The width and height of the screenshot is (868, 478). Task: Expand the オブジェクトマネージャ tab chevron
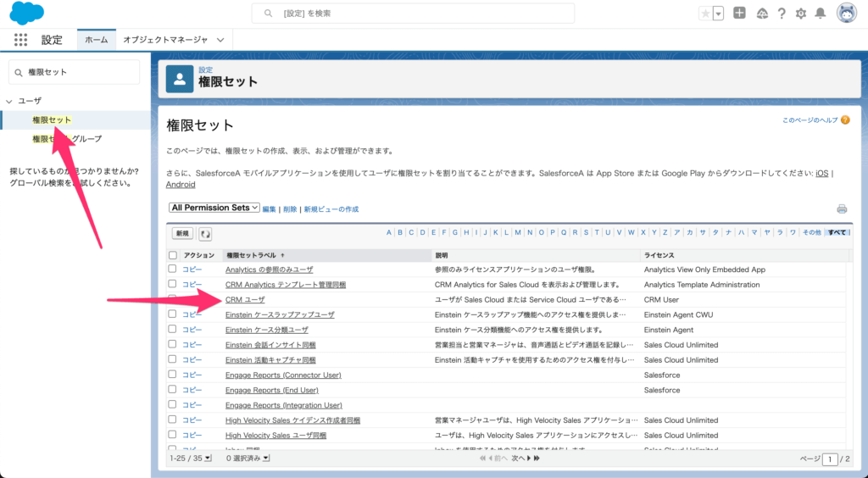(220, 40)
